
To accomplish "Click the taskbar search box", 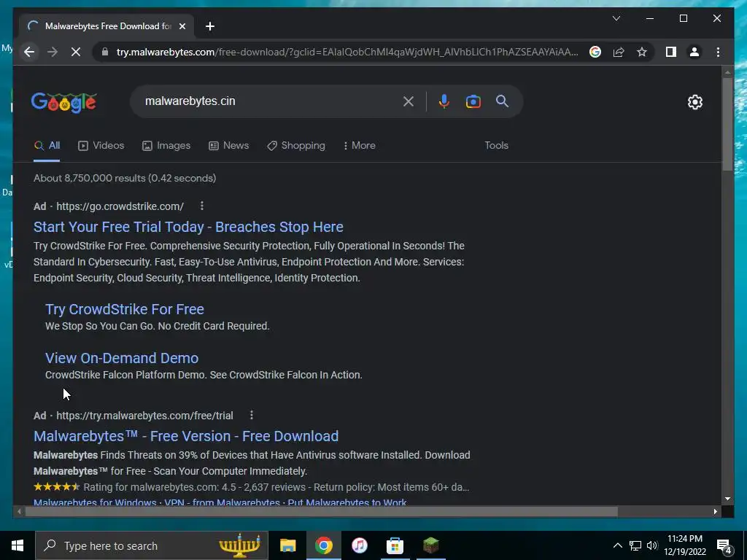I will (152, 545).
